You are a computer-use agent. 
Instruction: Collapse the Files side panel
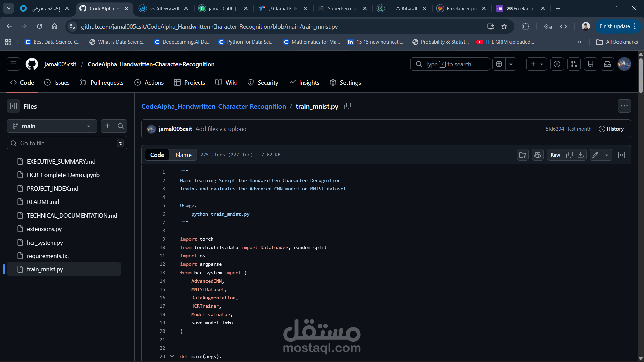[13, 106]
